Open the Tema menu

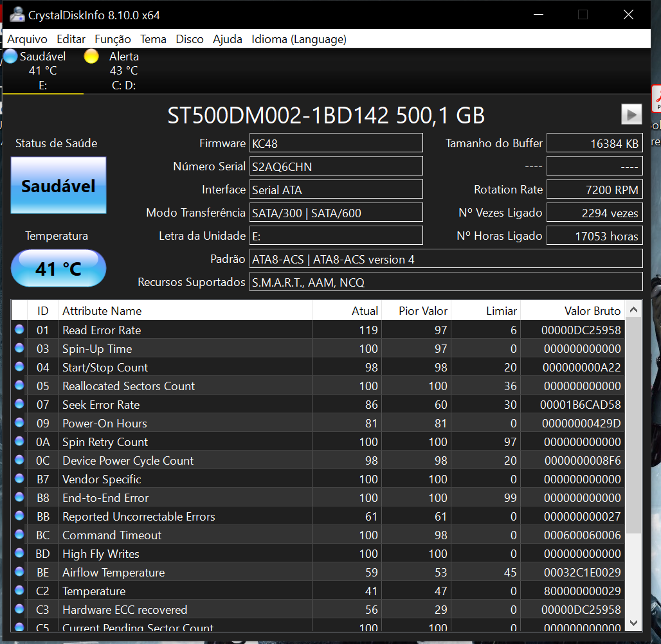153,39
